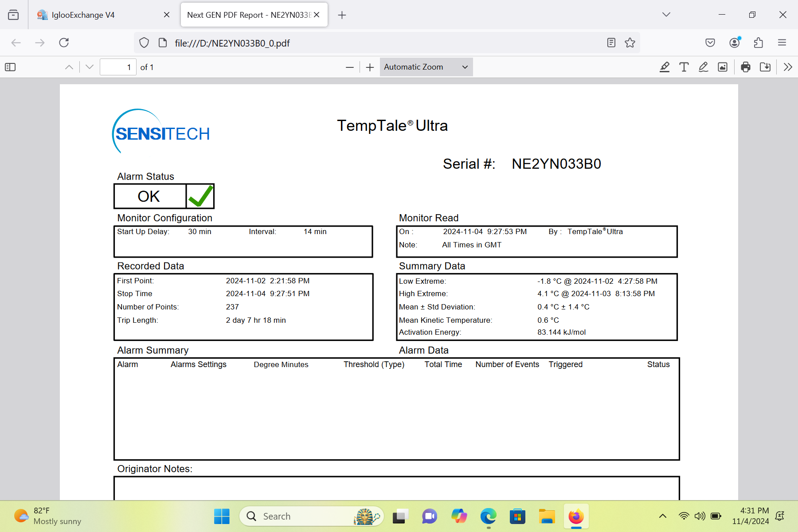Image resolution: width=798 pixels, height=532 pixels.
Task: Bookmark this page with the star
Action: [x=630, y=43]
